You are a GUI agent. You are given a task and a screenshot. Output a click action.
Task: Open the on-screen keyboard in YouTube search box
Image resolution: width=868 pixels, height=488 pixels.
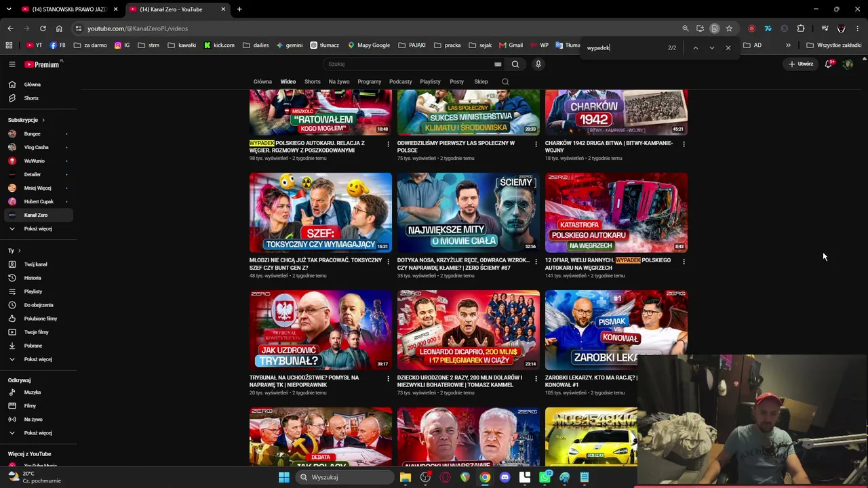(x=498, y=64)
